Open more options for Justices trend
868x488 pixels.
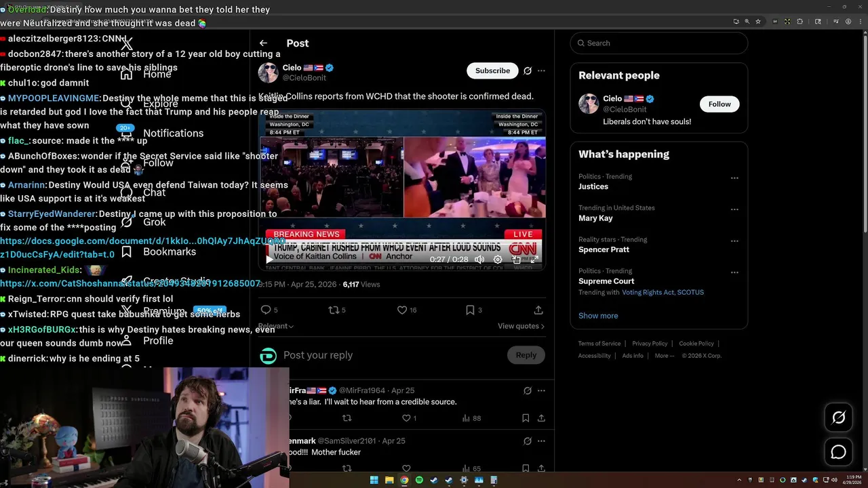coord(734,178)
